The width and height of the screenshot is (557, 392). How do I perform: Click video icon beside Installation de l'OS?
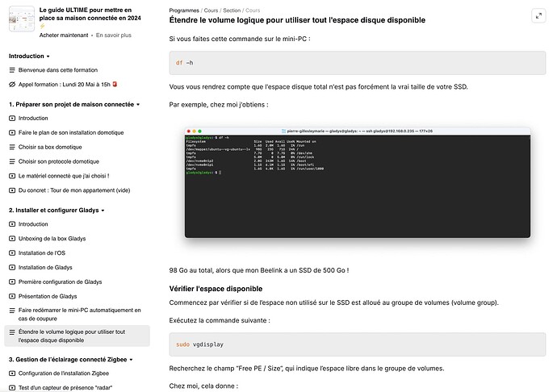tap(12, 253)
